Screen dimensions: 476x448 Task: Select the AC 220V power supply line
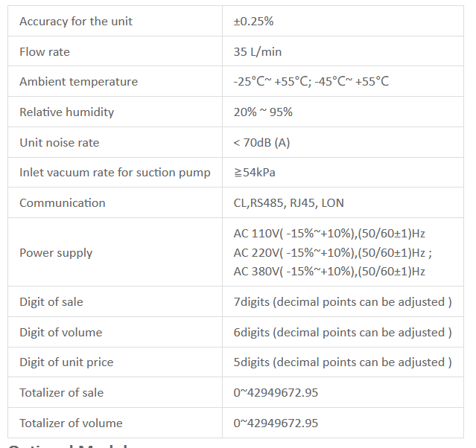(x=332, y=253)
